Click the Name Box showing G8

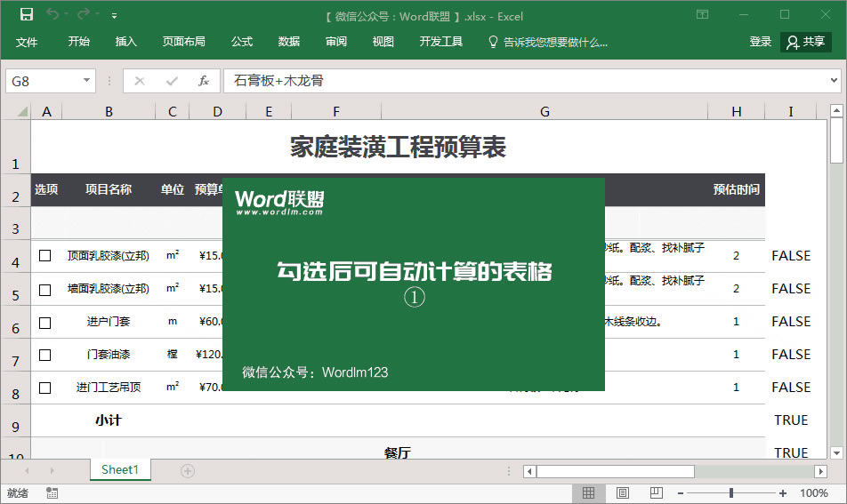45,81
